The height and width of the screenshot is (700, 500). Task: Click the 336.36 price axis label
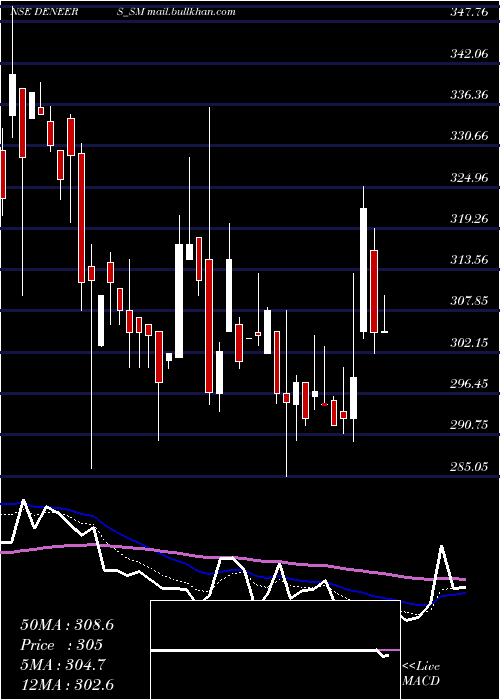[469, 95]
